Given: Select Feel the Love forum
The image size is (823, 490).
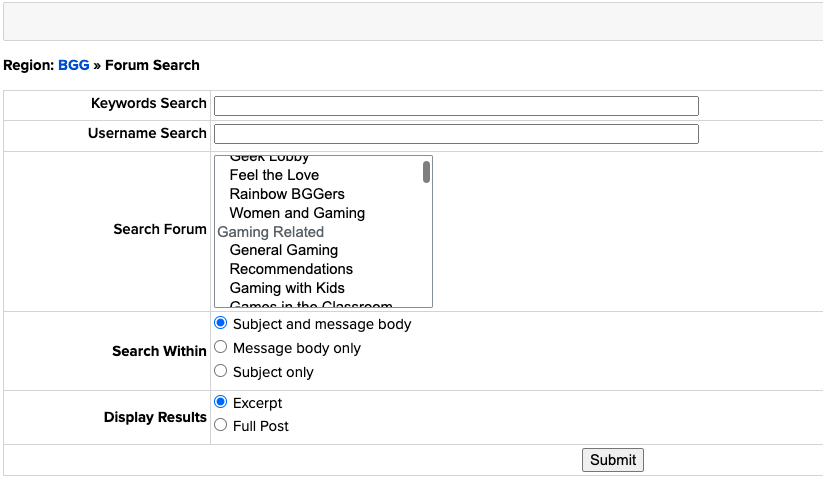Looking at the screenshot, I should tap(274, 175).
